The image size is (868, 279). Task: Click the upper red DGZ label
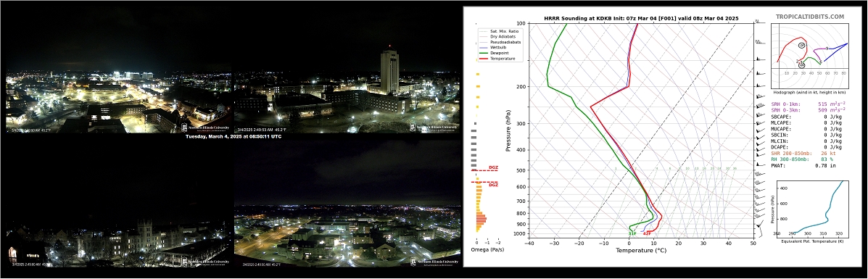point(493,167)
